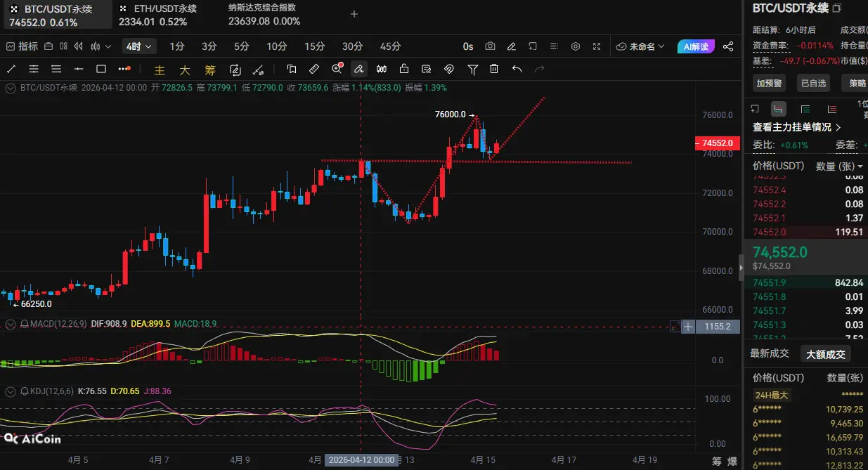Screen dimensions: 868x470
Task: Click the ruler measure tool
Action: pyautogui.click(x=314, y=69)
